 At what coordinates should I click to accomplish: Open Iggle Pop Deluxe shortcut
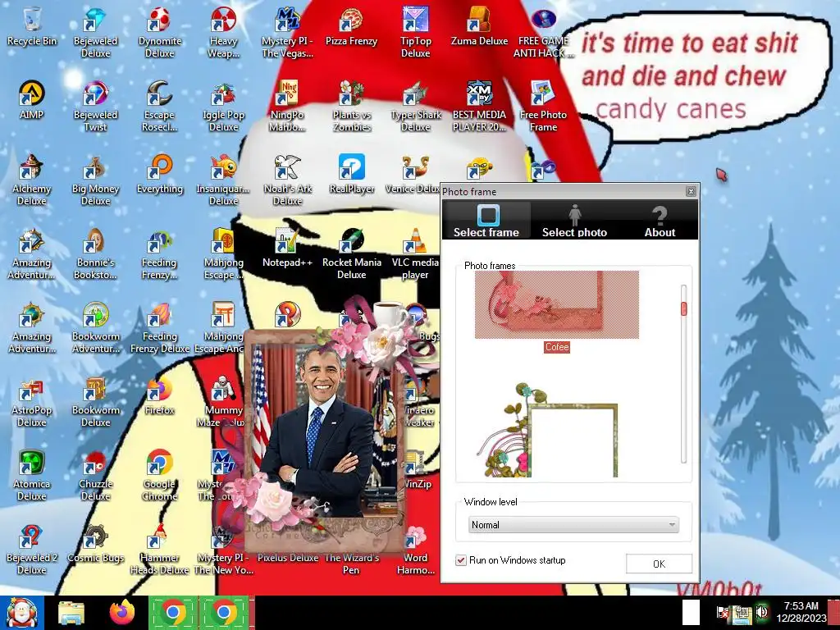point(223,106)
